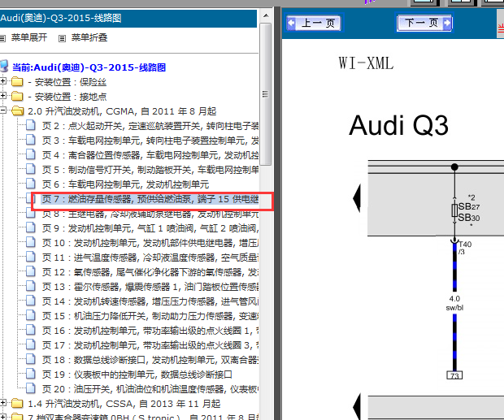Expand the 7 档双离合器变速箱 0BH folder
Screen dimensions: 504x420
[x=3, y=417]
